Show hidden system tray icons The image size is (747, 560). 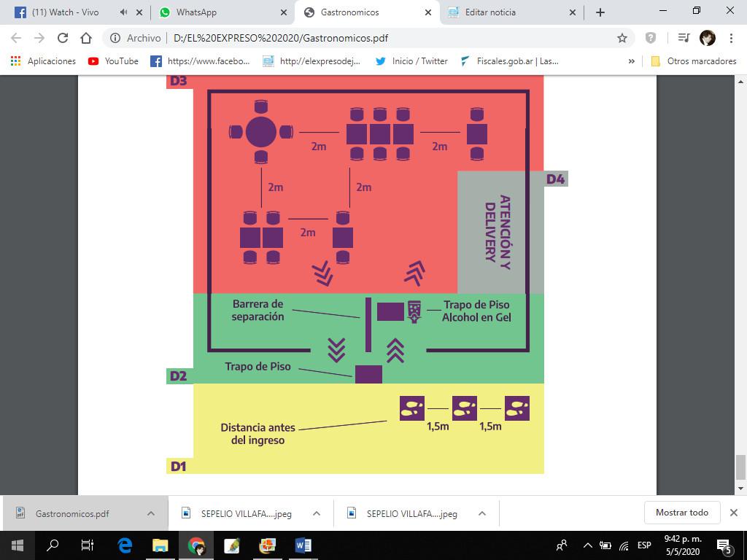587,545
